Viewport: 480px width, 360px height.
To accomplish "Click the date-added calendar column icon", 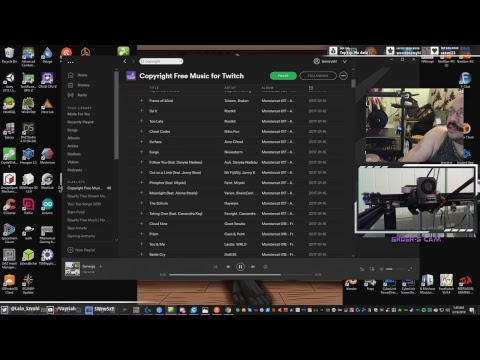I will point(311,88).
